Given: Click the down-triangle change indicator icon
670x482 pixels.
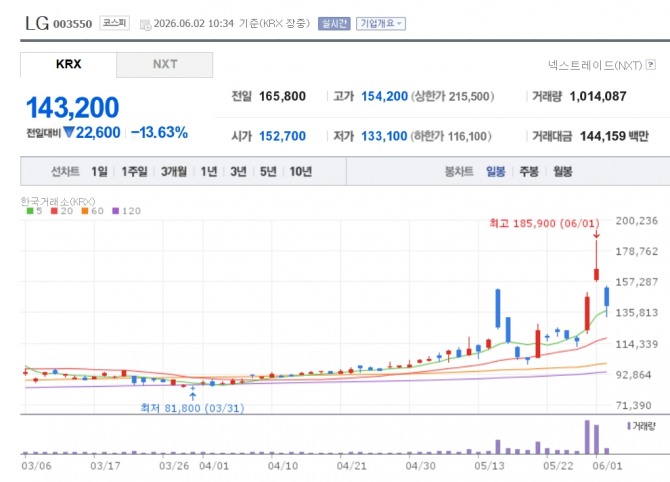Looking at the screenshot, I should point(69,132).
